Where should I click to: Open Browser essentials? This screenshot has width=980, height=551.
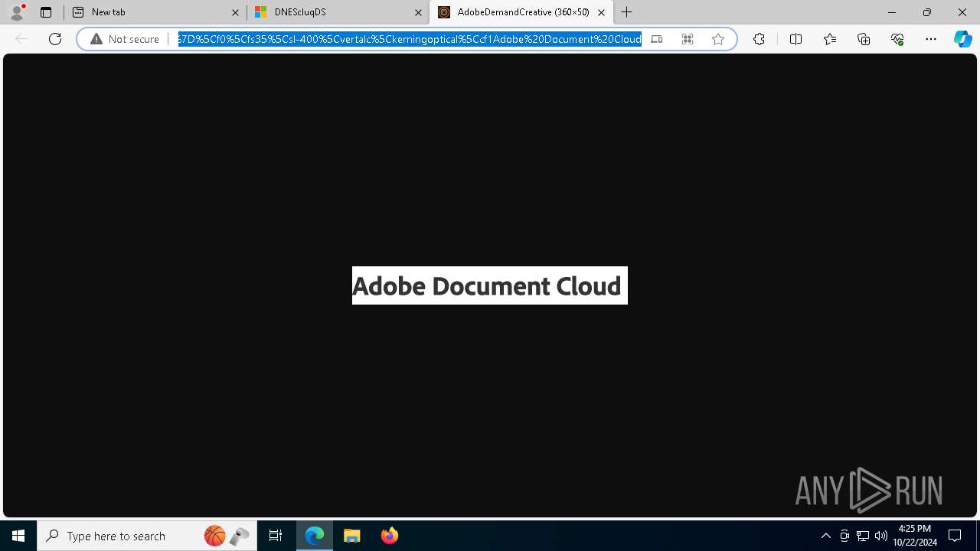(x=897, y=39)
